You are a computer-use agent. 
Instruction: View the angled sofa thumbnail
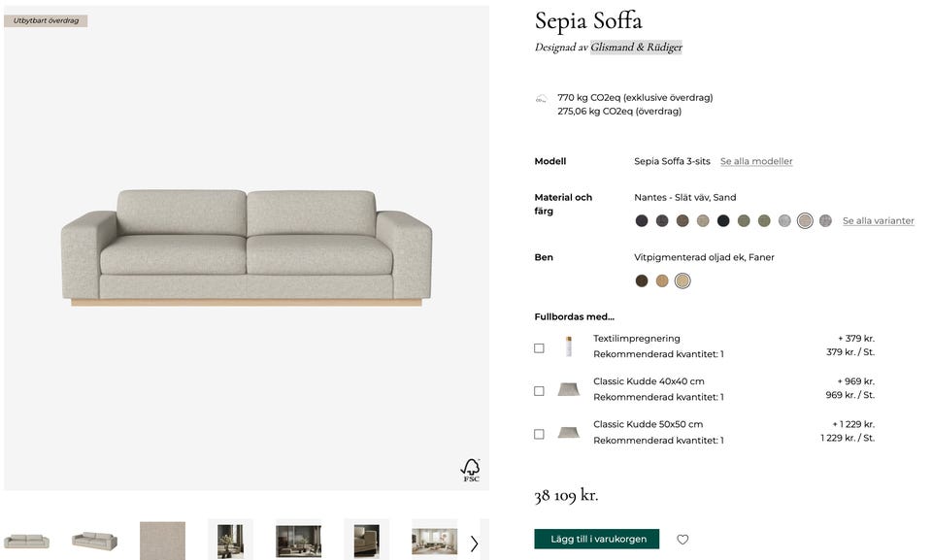click(94, 541)
